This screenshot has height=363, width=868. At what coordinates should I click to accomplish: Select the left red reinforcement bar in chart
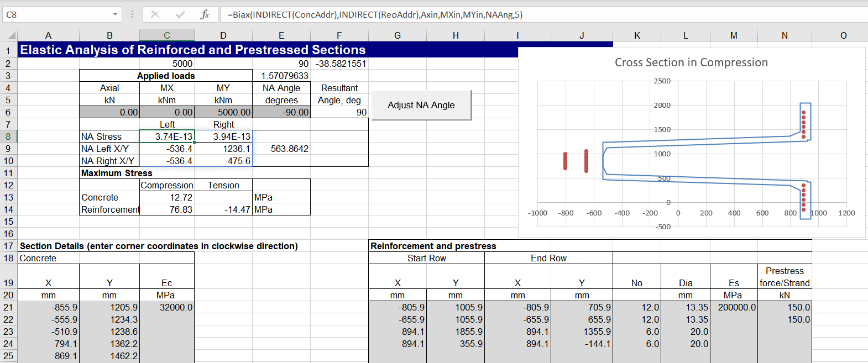click(x=565, y=161)
